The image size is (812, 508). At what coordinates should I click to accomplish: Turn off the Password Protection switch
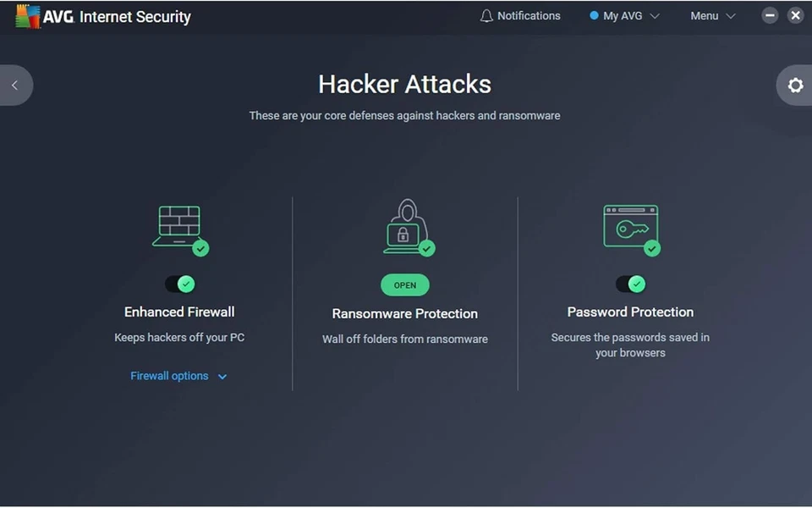[x=630, y=284]
